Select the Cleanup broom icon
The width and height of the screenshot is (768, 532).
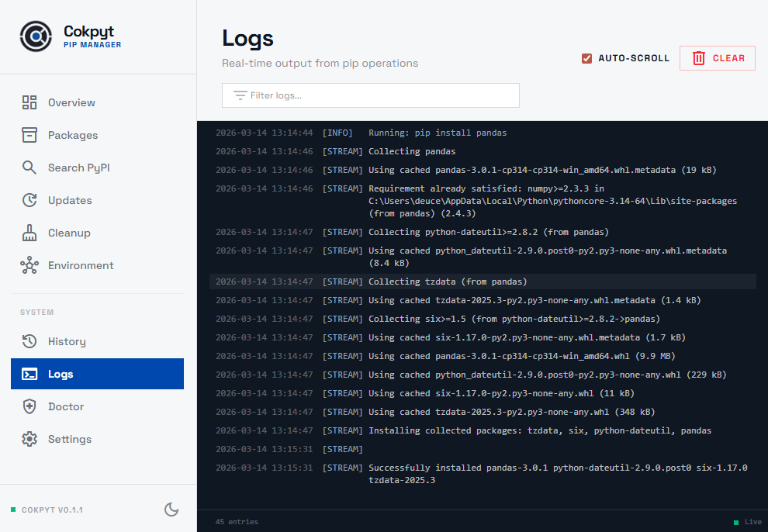(x=29, y=232)
